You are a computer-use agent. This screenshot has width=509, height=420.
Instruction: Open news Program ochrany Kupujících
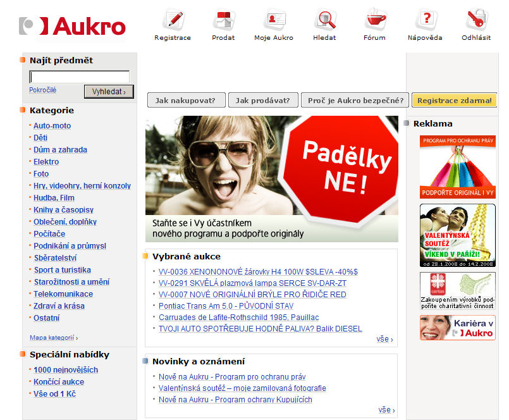(235, 400)
